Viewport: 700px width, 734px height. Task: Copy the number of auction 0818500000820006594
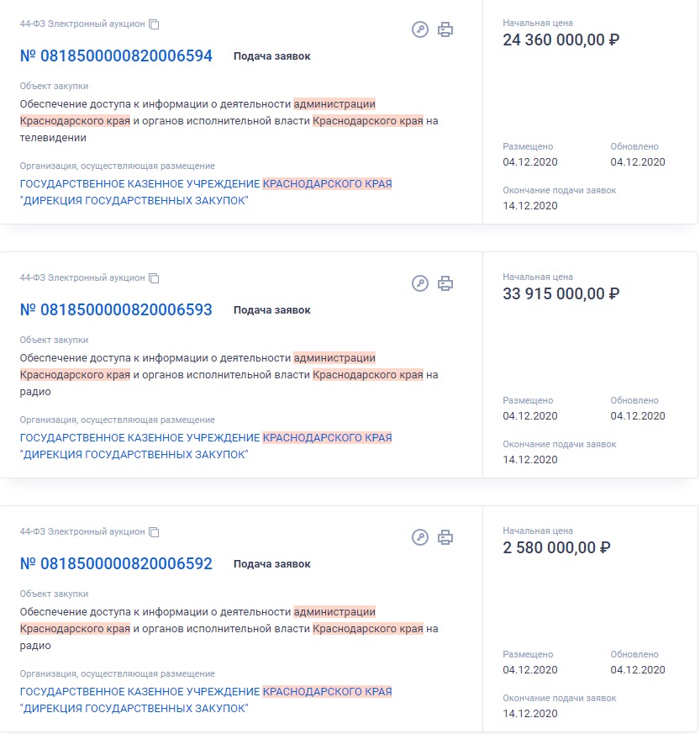point(154,24)
